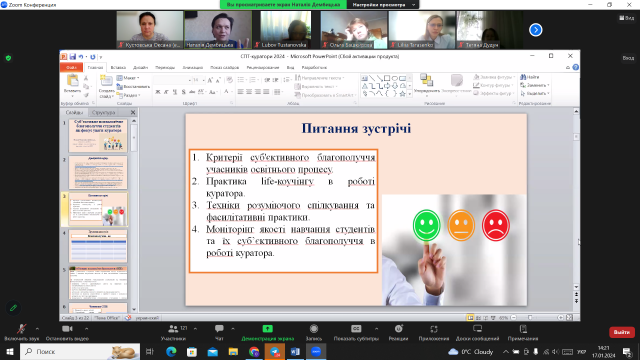Select slide 4 thumbnail in slide panel

[98, 245]
